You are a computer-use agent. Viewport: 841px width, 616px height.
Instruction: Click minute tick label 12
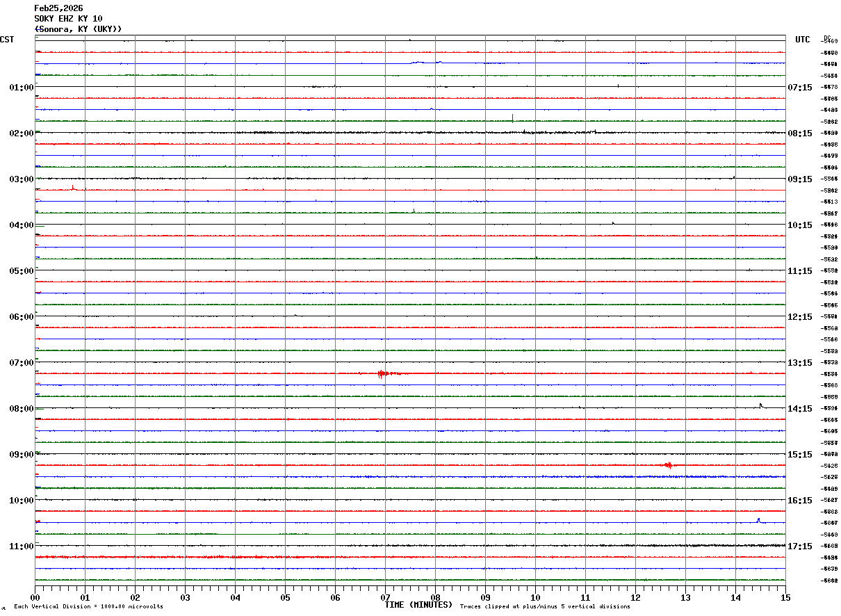635,597
